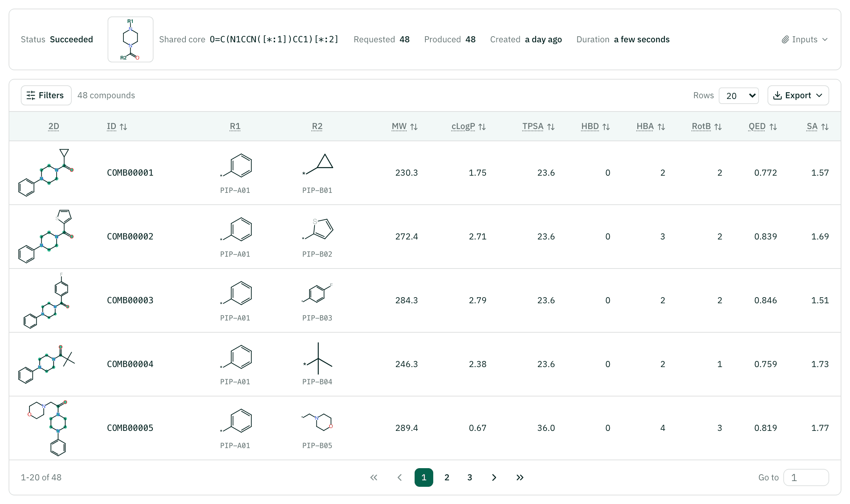Click the COMB00001 compound ID
850x504 pixels.
[130, 173]
